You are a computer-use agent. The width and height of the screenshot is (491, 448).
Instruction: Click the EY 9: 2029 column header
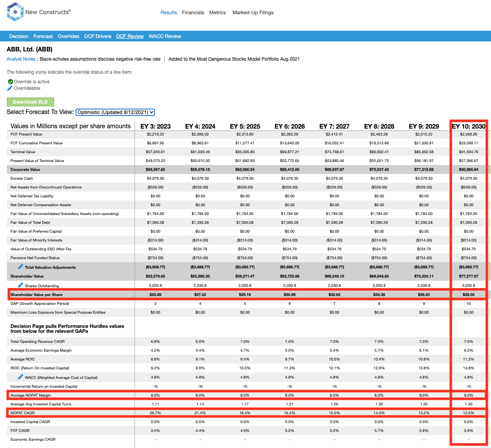point(424,126)
